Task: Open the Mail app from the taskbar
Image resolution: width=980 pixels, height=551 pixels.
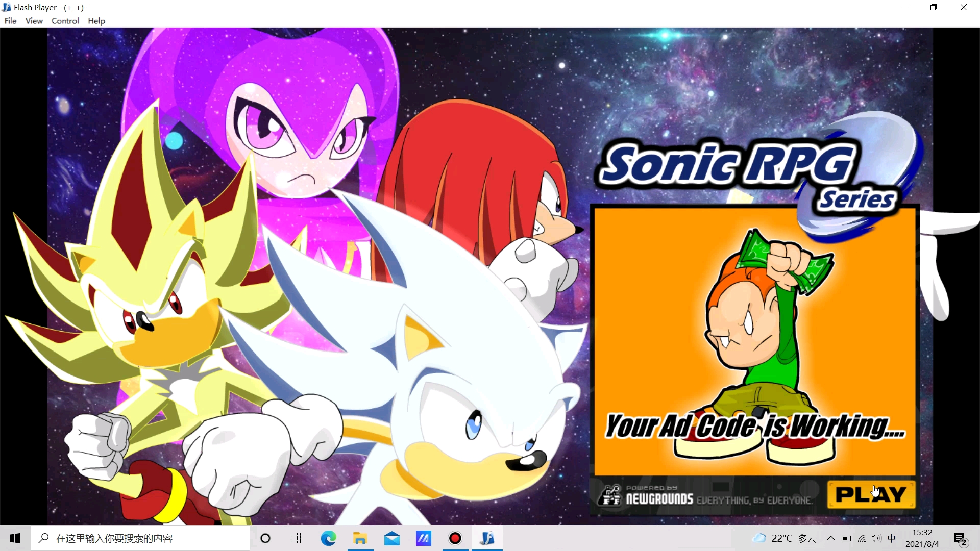Action: coord(392,538)
